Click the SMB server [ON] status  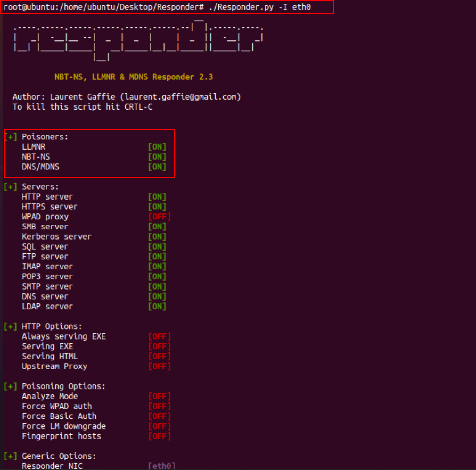(157, 227)
